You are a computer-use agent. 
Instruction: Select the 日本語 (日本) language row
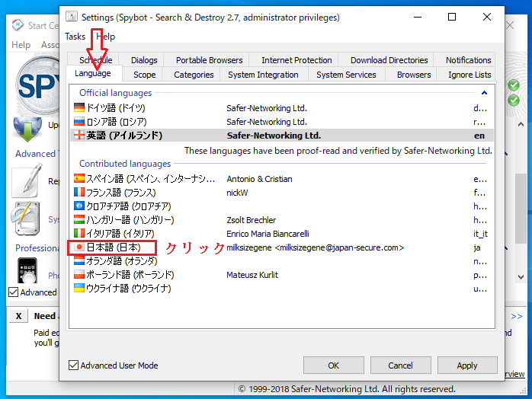(x=281, y=247)
